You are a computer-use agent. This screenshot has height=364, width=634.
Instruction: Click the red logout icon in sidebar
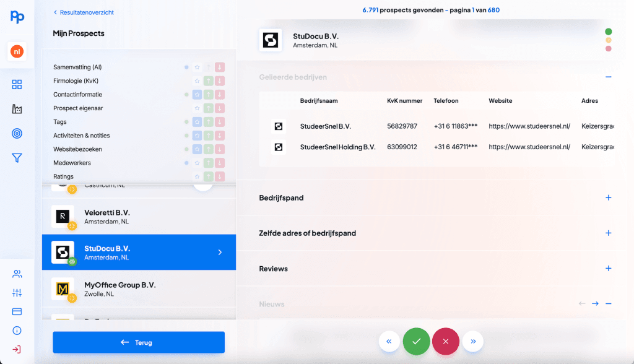(x=17, y=349)
